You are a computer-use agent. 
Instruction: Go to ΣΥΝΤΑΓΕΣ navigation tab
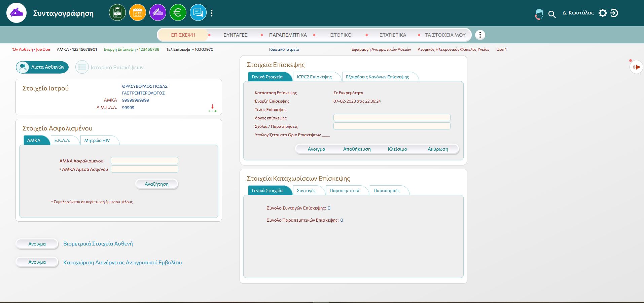pyautogui.click(x=236, y=35)
